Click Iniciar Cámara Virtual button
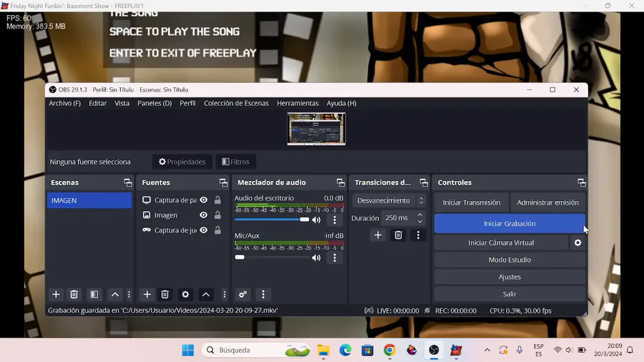644x362 pixels. 501,243
